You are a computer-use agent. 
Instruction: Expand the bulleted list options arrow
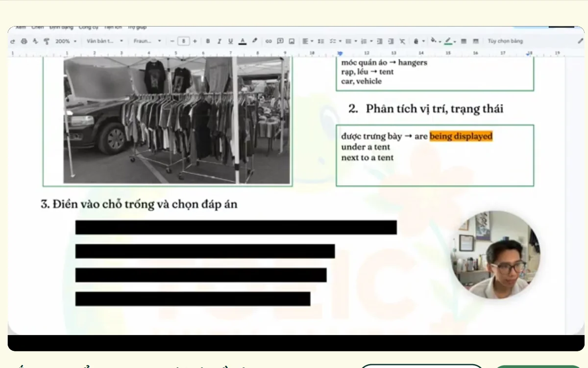point(356,41)
